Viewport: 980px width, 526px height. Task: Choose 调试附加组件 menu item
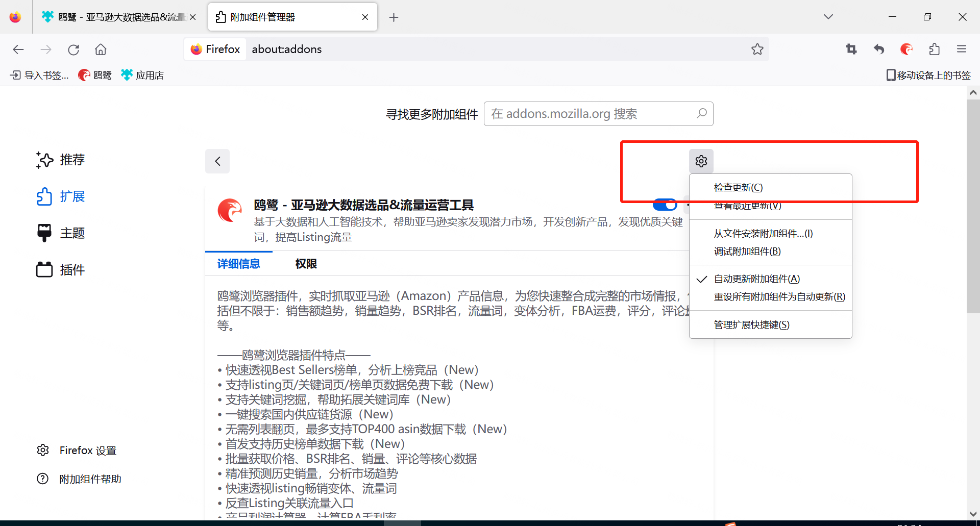click(x=771, y=252)
